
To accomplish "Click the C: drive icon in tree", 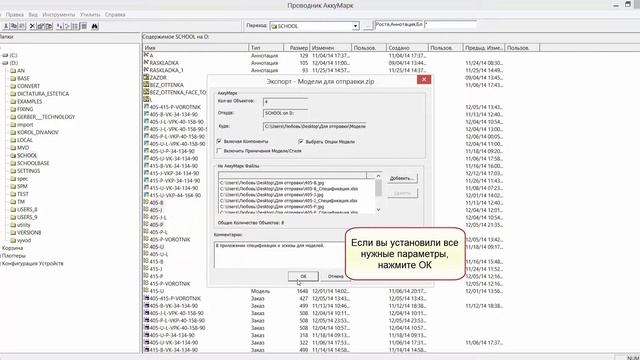I will pyautogui.click(x=5, y=55).
